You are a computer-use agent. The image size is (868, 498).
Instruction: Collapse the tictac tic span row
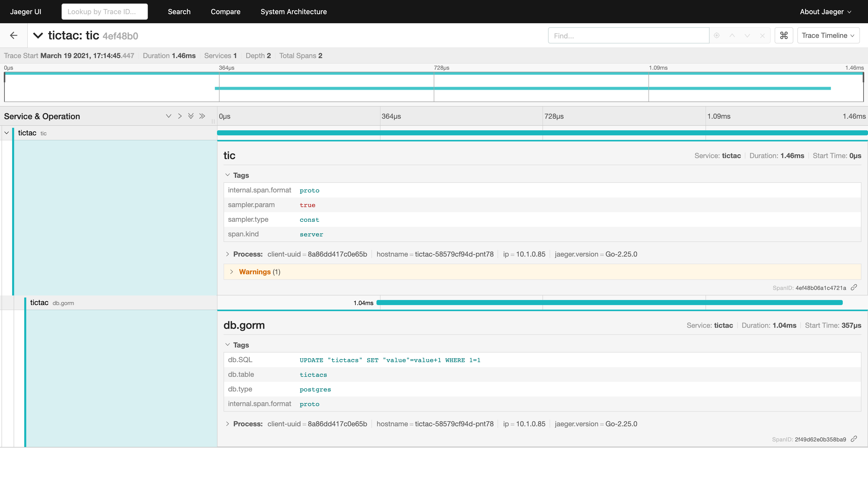7,133
